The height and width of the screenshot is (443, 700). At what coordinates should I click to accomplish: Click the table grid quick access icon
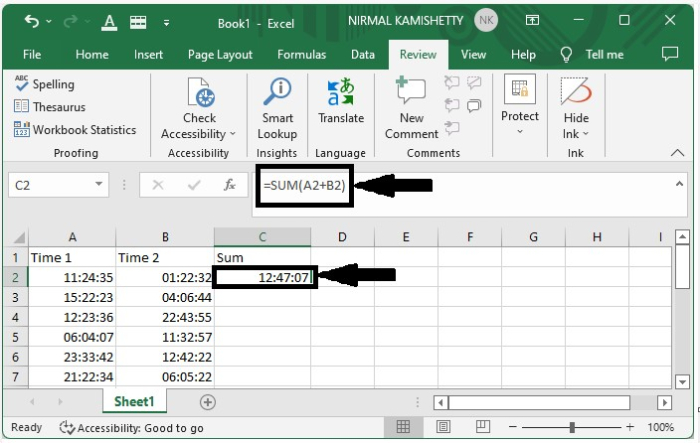138,22
